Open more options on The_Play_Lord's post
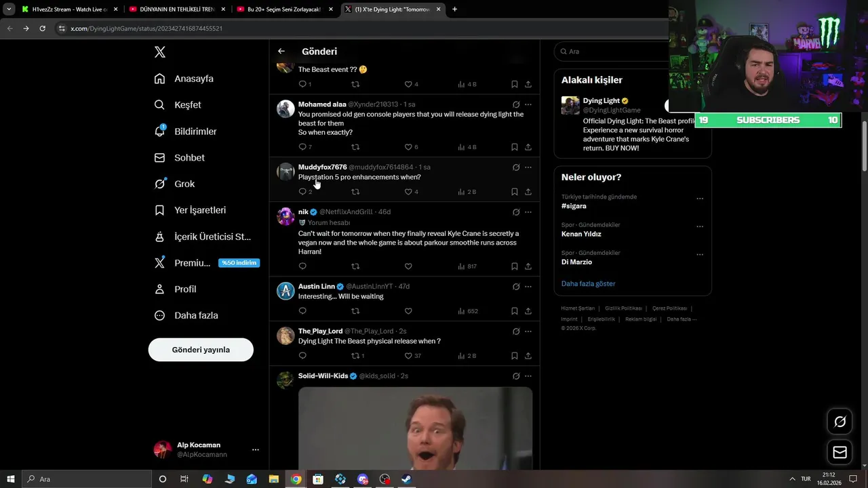Screen dimensions: 868x488 pos(528,331)
